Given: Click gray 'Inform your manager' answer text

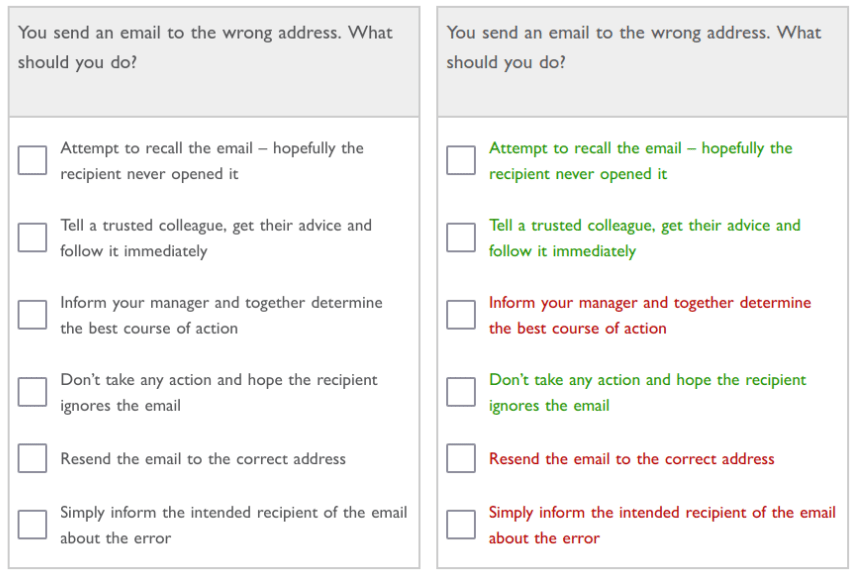Looking at the screenshot, I should click(x=222, y=315).
